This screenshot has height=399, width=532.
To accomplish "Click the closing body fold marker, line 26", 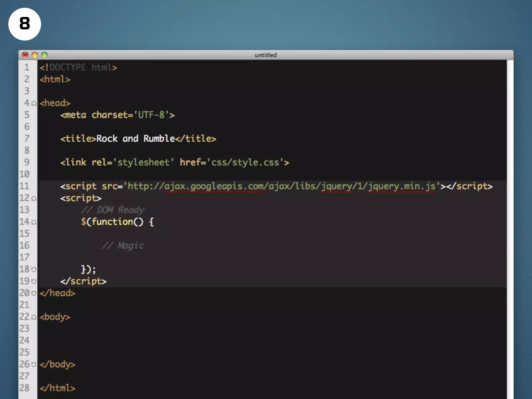I will [x=34, y=364].
